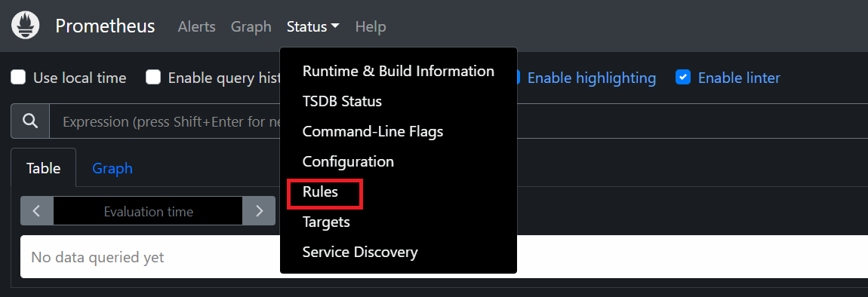Choose TSDB Status menu entry
Image resolution: width=868 pixels, height=297 pixels.
pos(342,101)
